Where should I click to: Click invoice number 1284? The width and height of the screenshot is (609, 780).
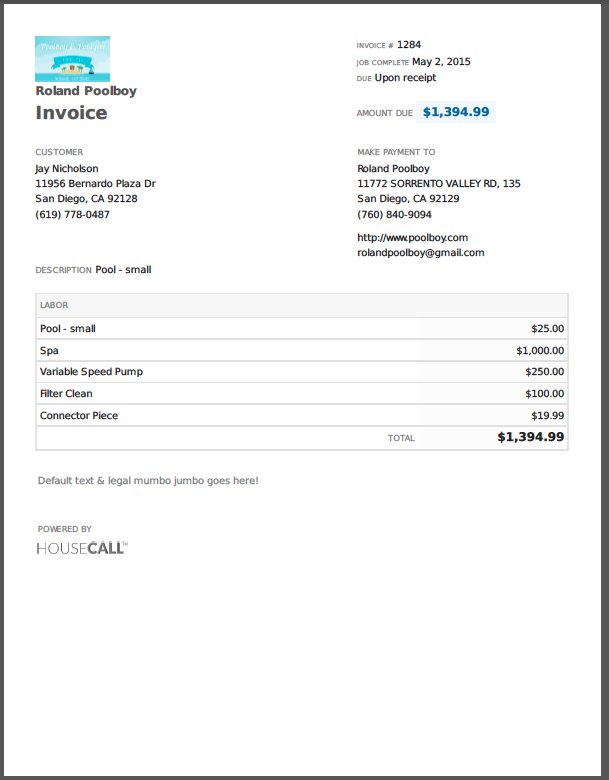409,45
